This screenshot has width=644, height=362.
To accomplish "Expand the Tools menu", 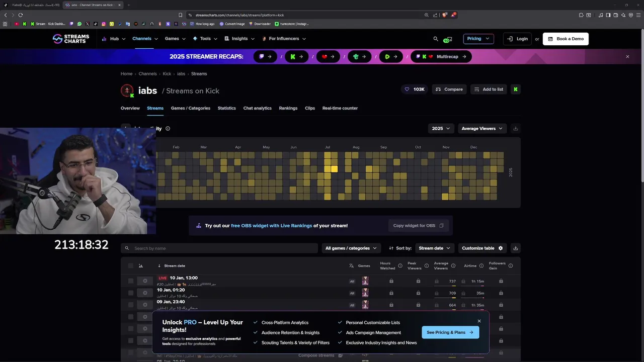I will [205, 39].
